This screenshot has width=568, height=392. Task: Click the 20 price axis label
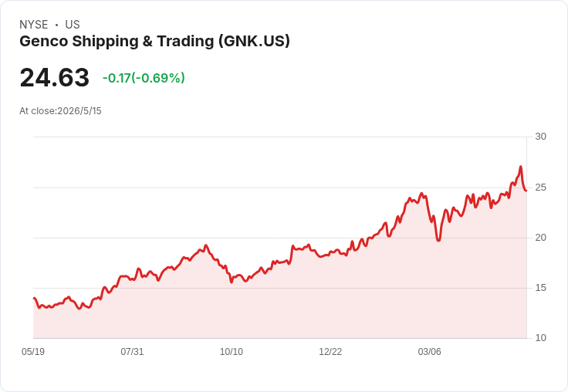pyautogui.click(x=540, y=238)
